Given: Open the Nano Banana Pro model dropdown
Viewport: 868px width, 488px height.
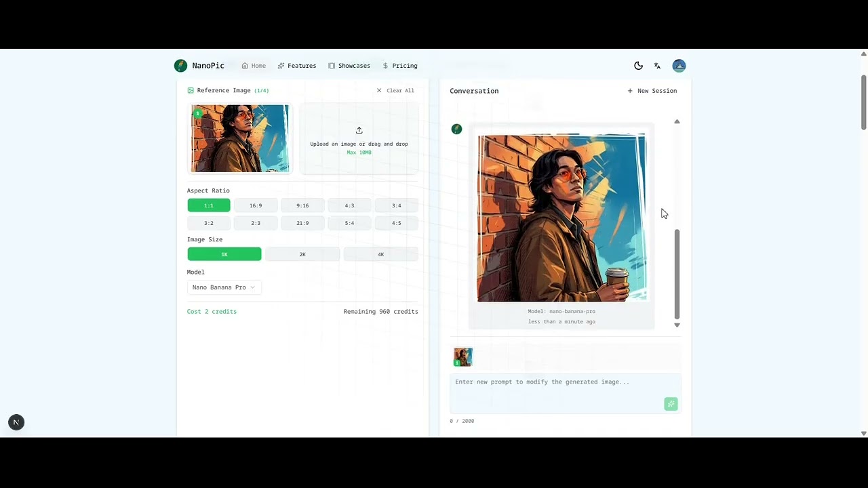Looking at the screenshot, I should (x=224, y=287).
